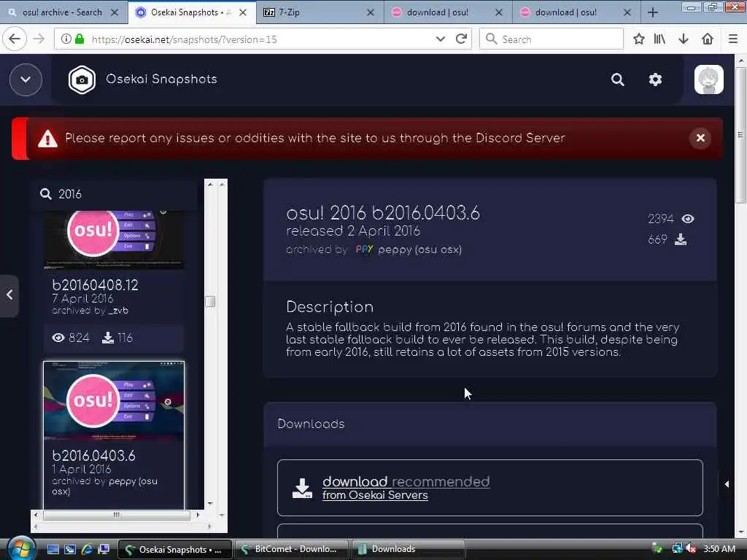Open the Library icon in toolbar

pos(659,39)
